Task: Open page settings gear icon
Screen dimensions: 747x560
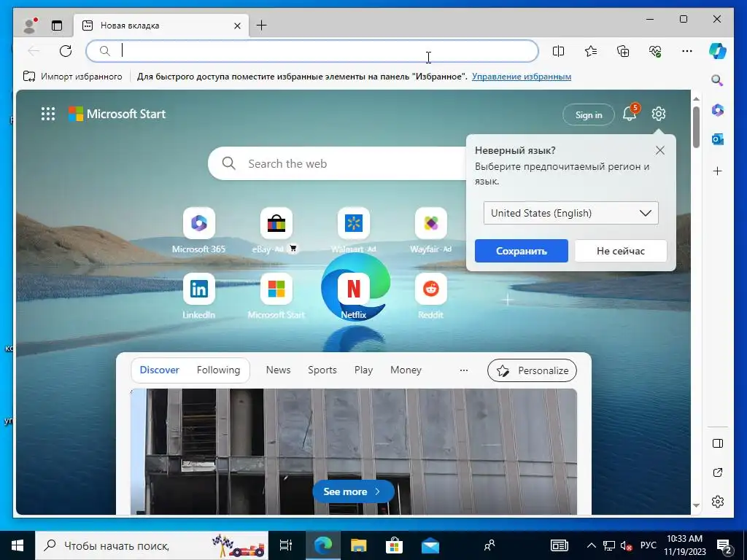Action: click(x=659, y=114)
